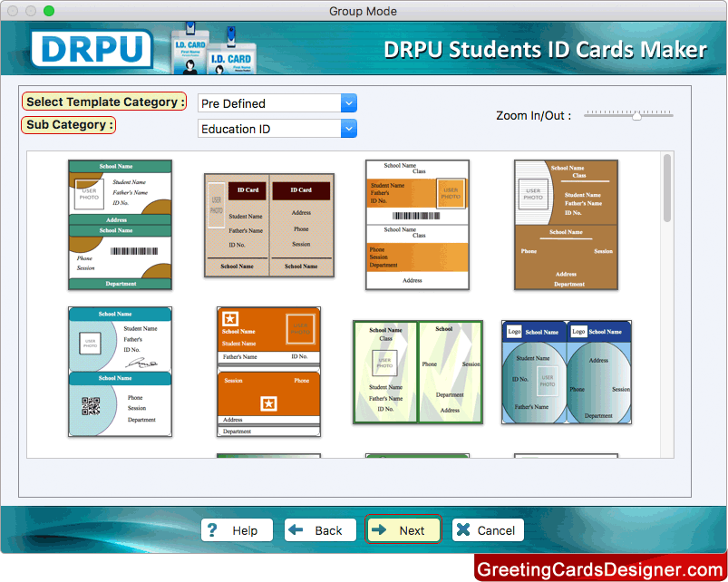728x582 pixels.
Task: Pick the green-bordered two-panel template
Action: [x=418, y=373]
